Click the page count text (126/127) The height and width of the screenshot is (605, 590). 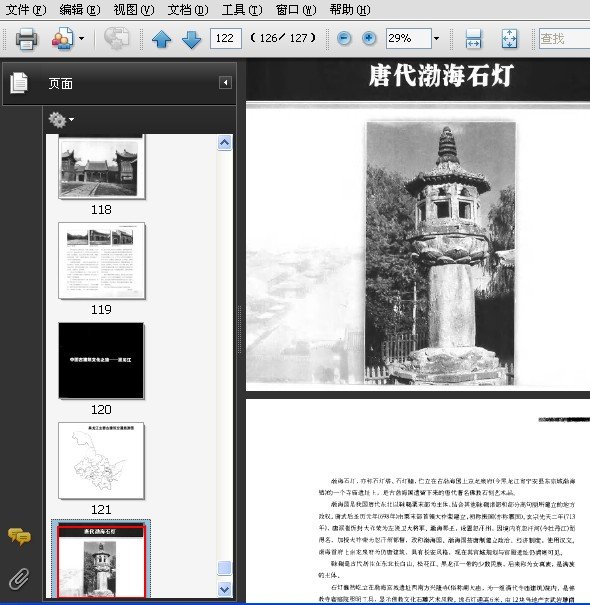coord(283,38)
